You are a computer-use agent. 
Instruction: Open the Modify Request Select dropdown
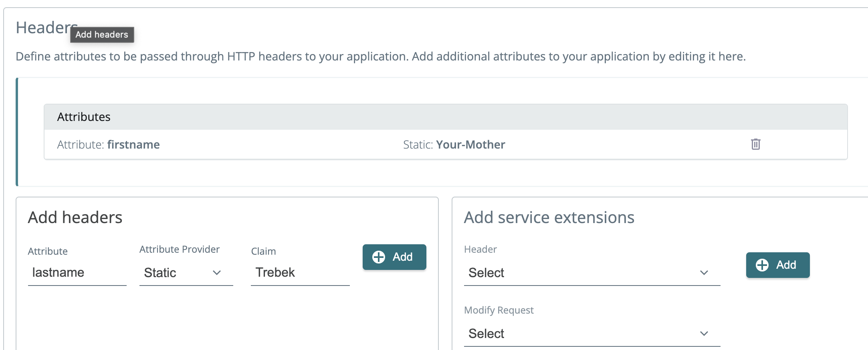[x=592, y=334]
